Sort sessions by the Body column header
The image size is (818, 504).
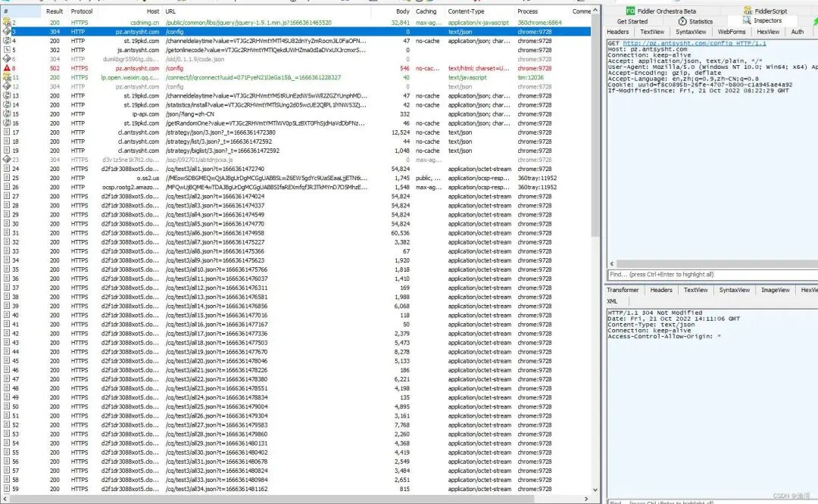tap(391, 11)
